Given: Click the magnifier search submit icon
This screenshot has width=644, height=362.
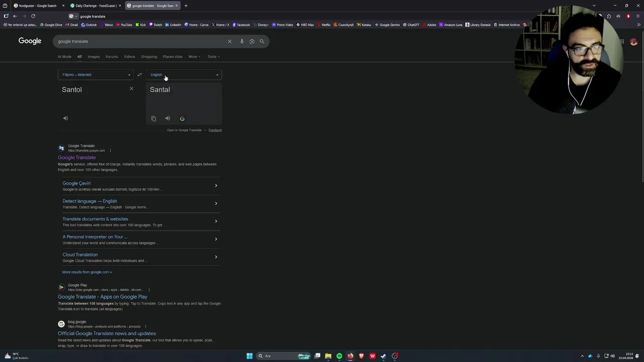Looking at the screenshot, I should (x=262, y=41).
